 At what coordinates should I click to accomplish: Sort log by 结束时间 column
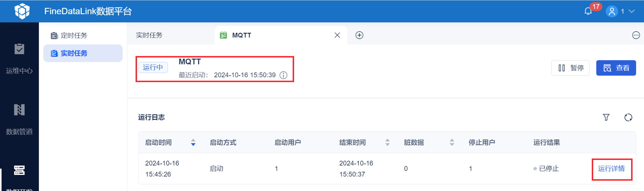coord(387,142)
